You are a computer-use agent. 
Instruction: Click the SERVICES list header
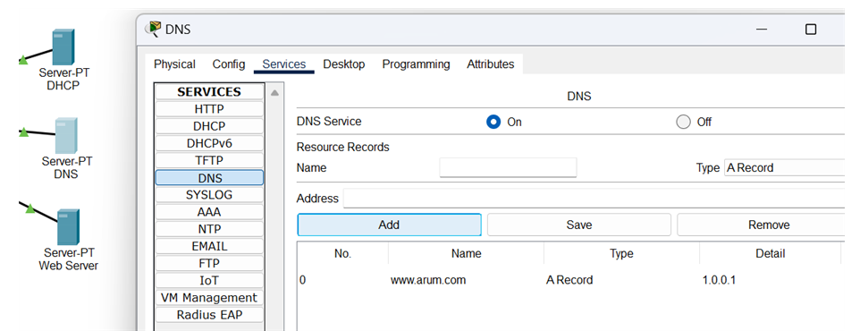tap(209, 91)
